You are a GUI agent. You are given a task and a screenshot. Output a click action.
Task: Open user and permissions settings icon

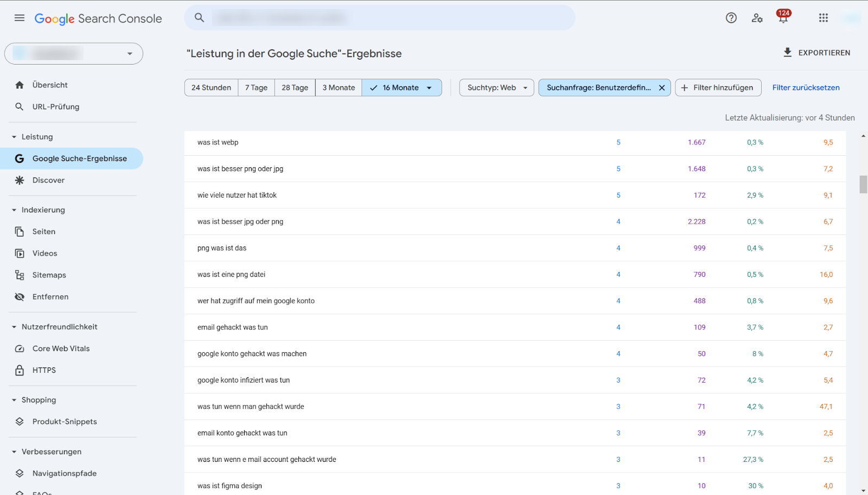pos(757,18)
